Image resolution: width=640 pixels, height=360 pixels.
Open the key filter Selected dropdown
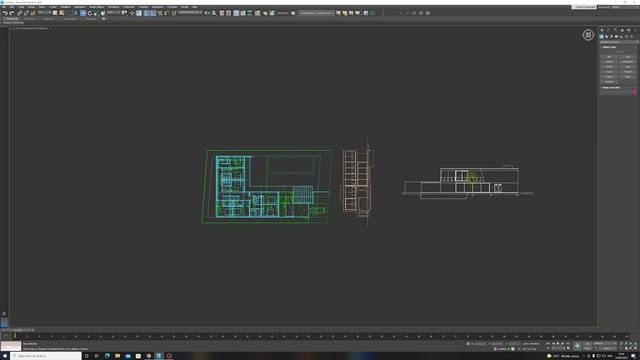[604, 344]
